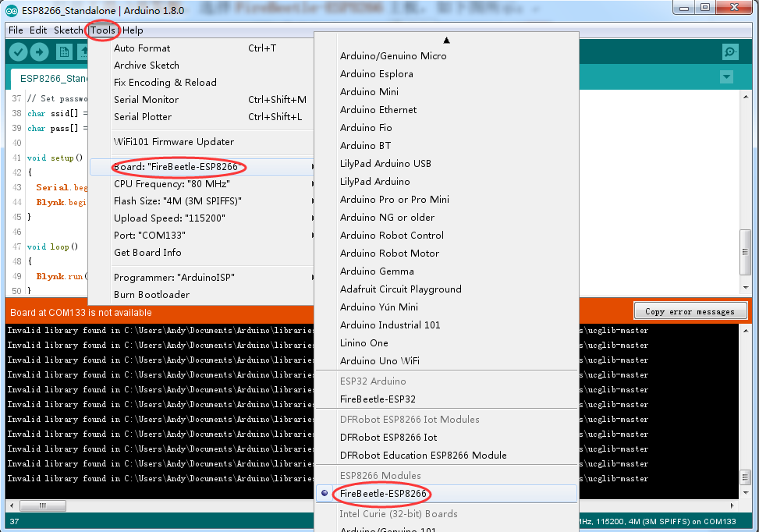The height and width of the screenshot is (532, 759).
Task: Select DFRobot Education ESP8266 Module board
Action: tap(447, 455)
